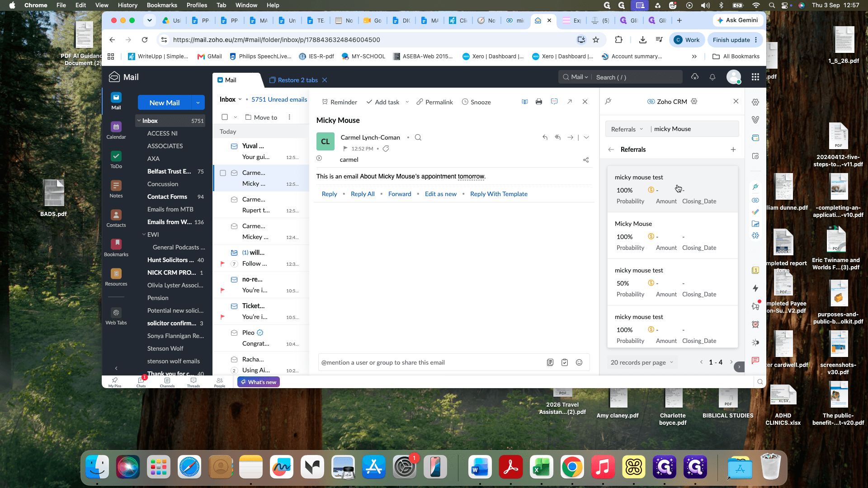
Task: Tick the select-all emails checkbox
Action: click(225, 117)
